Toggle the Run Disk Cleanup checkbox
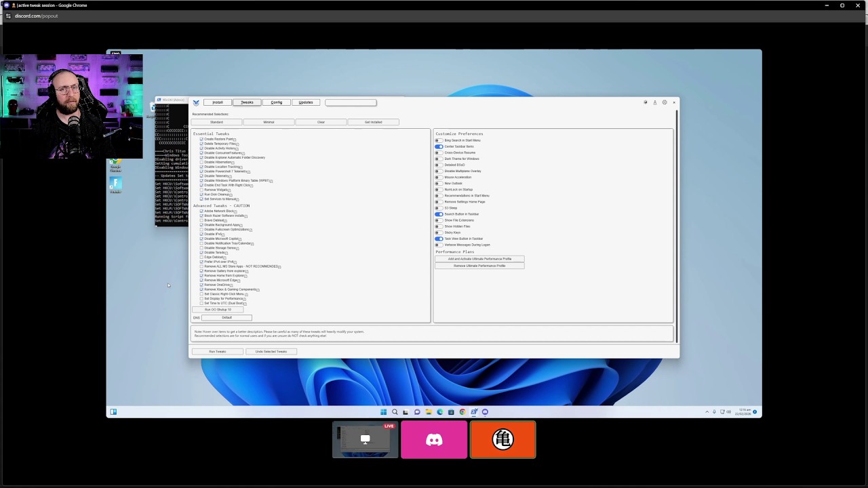This screenshot has height=488, width=868. [201, 195]
